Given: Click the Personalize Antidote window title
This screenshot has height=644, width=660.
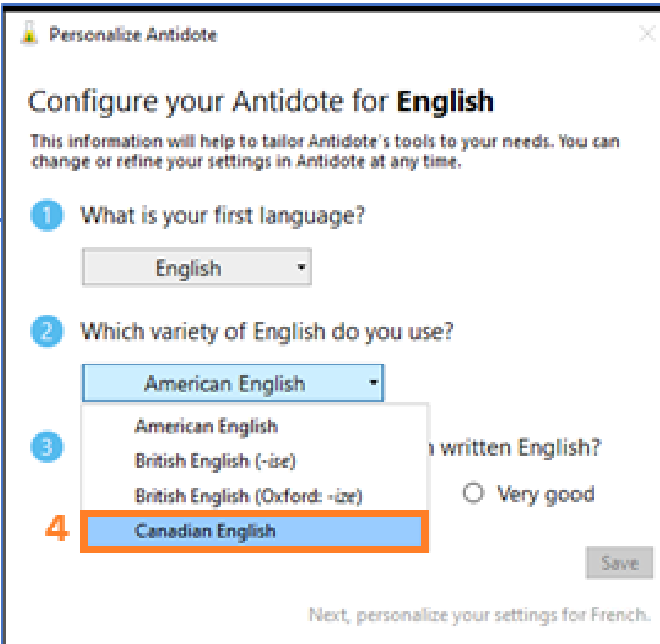Looking at the screenshot, I should coord(133,35).
